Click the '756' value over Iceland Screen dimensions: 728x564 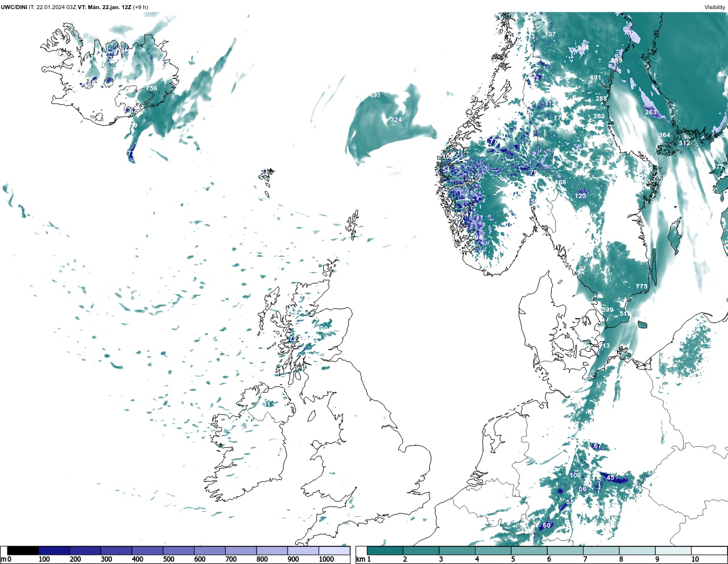click(x=151, y=88)
